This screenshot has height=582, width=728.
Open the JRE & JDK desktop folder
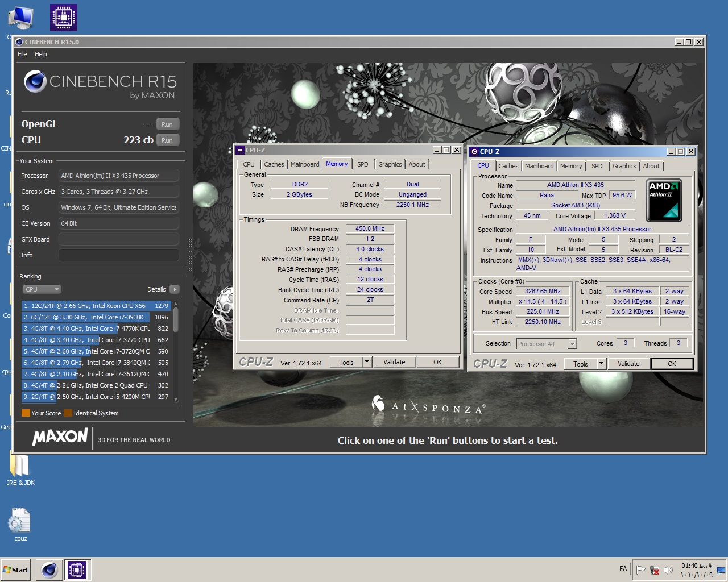click(20, 469)
